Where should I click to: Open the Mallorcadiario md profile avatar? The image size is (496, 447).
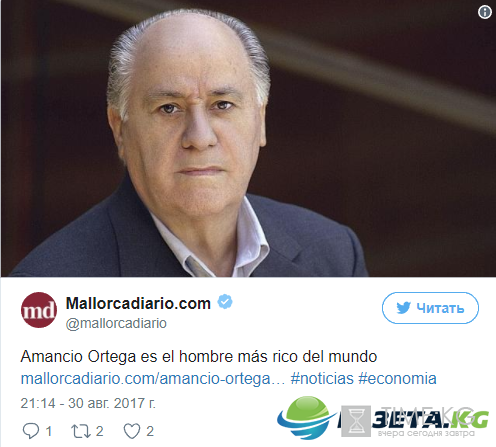pos(39,310)
